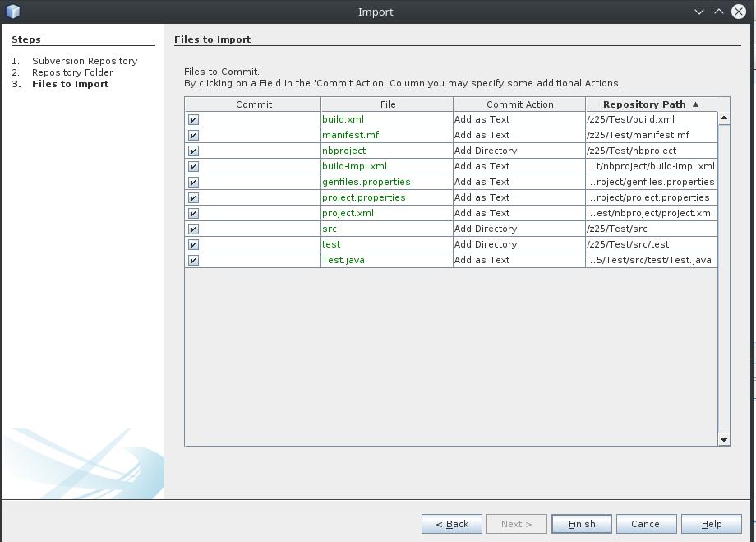The image size is (756, 542).
Task: Select /z25/Test/src/test repository path cell
Action: click(651, 244)
